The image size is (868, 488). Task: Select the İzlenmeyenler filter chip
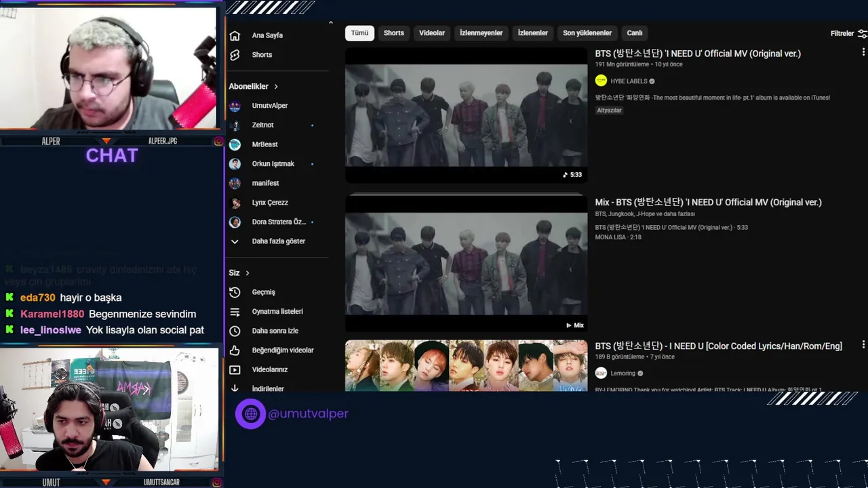click(x=481, y=33)
